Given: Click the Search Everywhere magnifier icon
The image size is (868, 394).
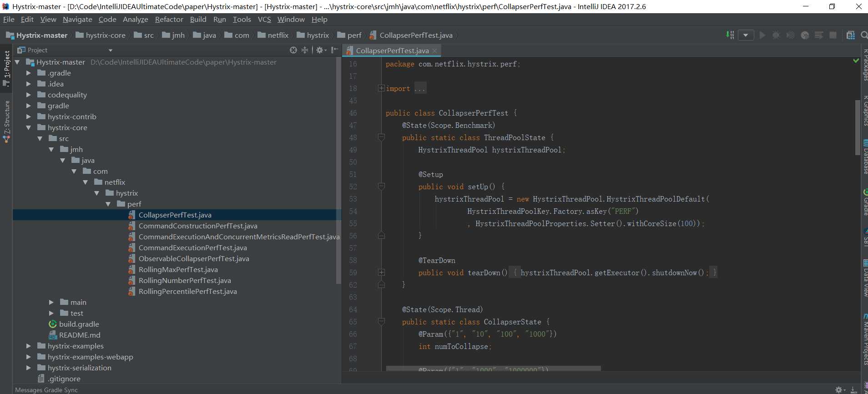Looking at the screenshot, I should [864, 35].
